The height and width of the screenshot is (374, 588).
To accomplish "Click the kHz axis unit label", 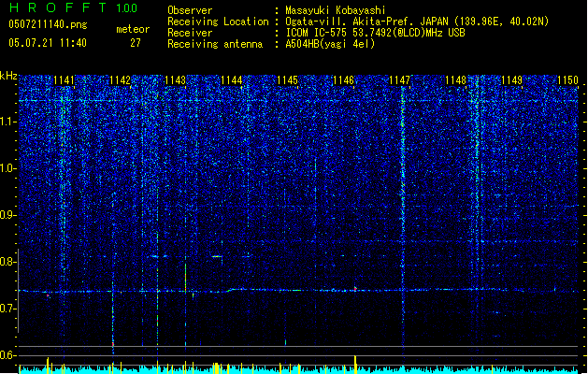I will click(8, 76).
